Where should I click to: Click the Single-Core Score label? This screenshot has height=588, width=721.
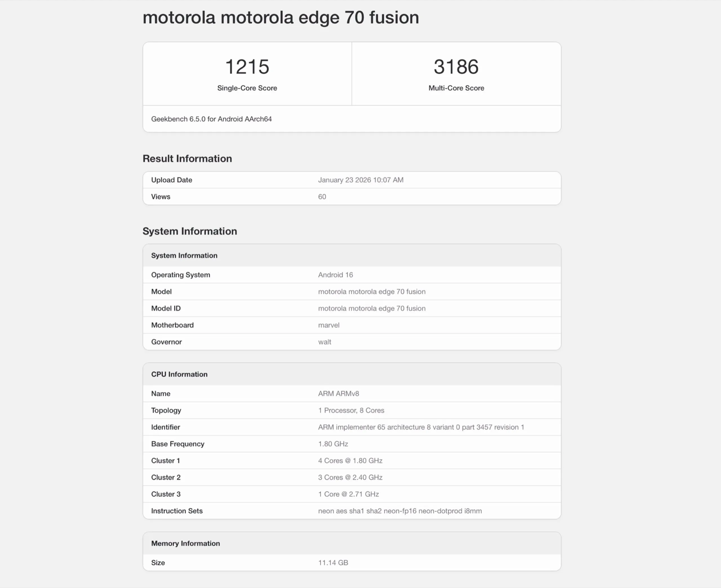247,88
